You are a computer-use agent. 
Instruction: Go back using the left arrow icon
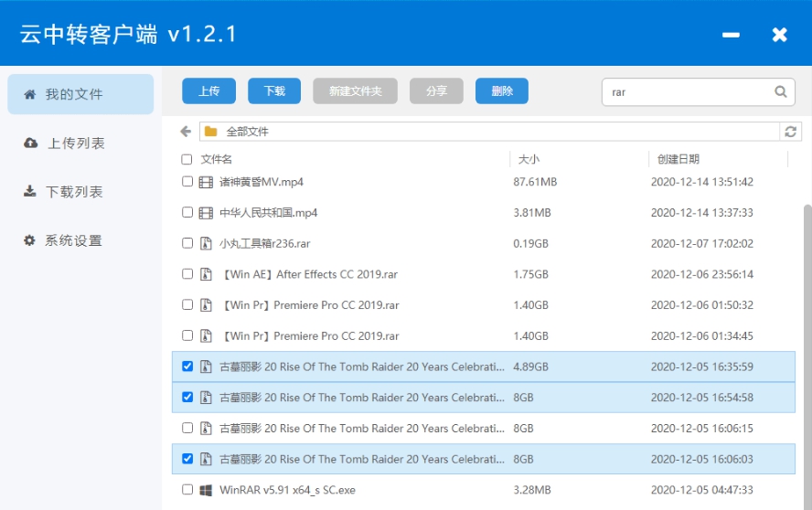click(186, 132)
